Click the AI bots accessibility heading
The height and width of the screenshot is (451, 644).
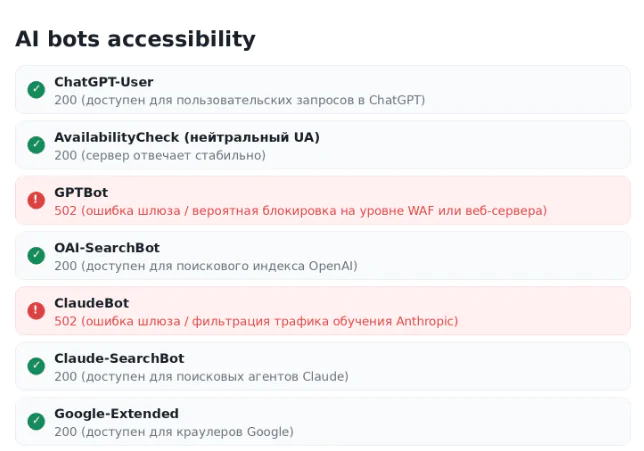pos(136,39)
